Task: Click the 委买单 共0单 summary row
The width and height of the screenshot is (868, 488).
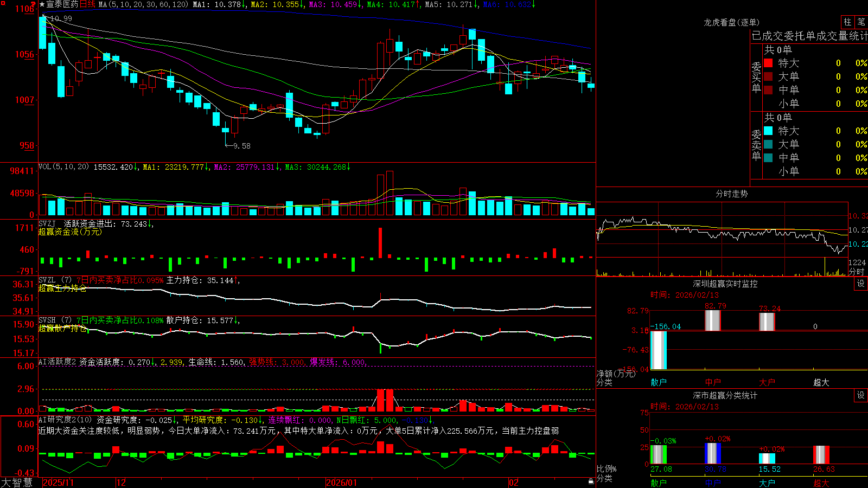Action: (778, 49)
